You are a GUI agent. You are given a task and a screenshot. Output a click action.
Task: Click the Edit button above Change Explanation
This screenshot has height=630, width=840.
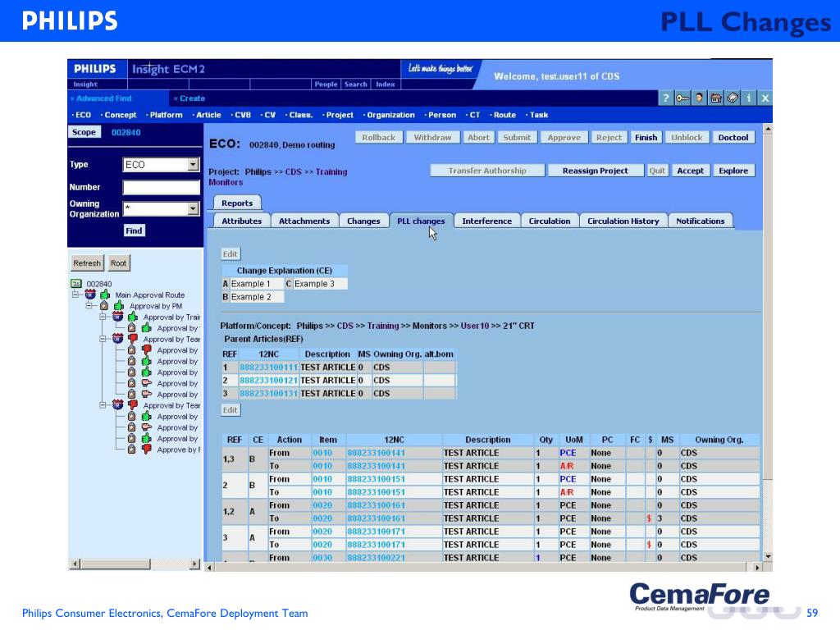pyautogui.click(x=230, y=254)
